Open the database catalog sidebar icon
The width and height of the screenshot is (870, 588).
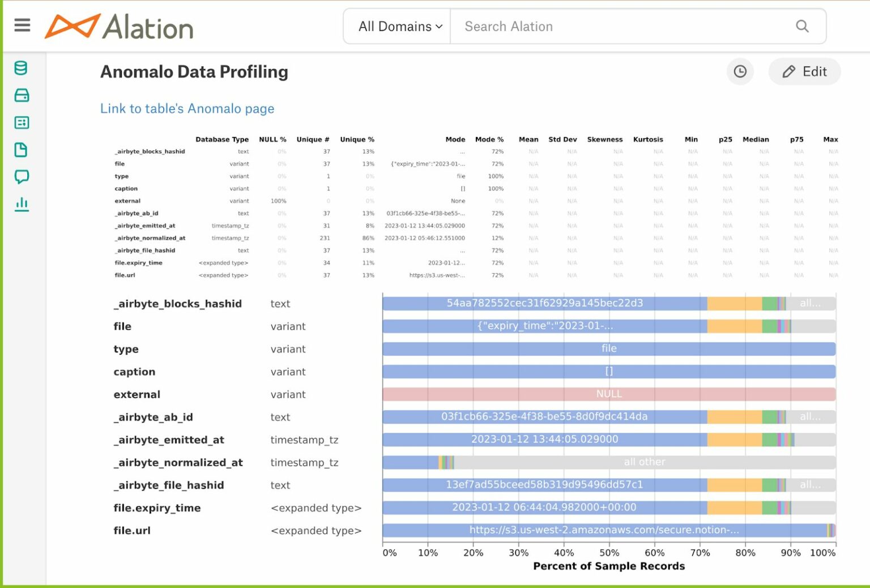22,68
